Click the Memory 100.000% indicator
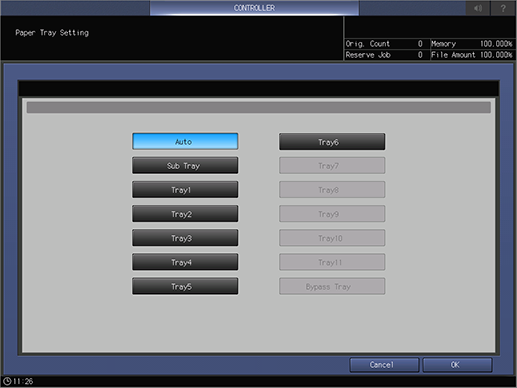Viewport: 517px width, 388px height. pyautogui.click(x=471, y=44)
